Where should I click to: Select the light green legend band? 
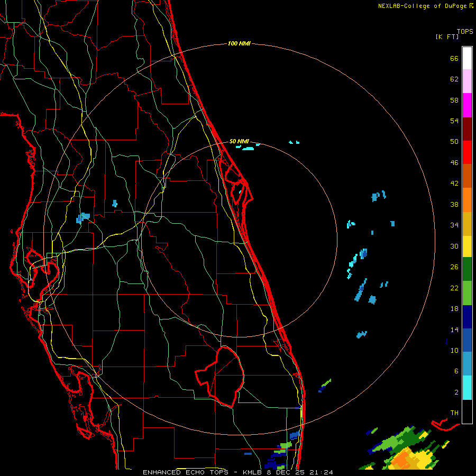pos(467,293)
